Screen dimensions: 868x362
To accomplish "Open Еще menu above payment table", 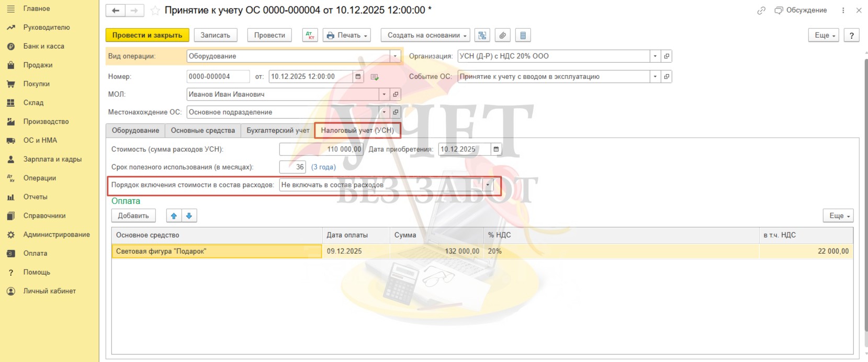I will click(838, 216).
